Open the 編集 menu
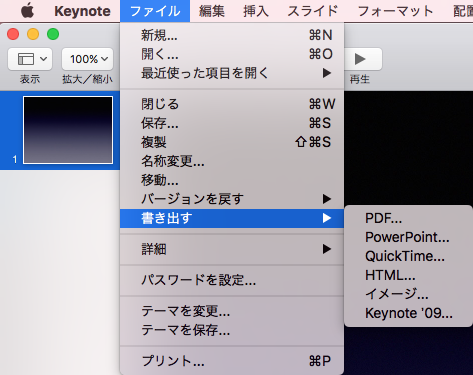The height and width of the screenshot is (375, 473). point(212,11)
